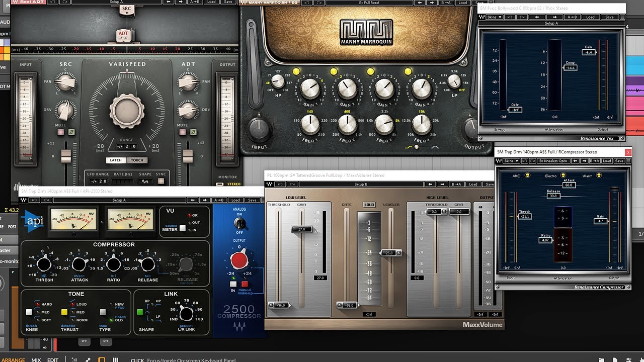Image resolution: width=644 pixels, height=362 pixels.
Task: Toggle the ARC indicator in RCompressor
Action: tap(528, 175)
